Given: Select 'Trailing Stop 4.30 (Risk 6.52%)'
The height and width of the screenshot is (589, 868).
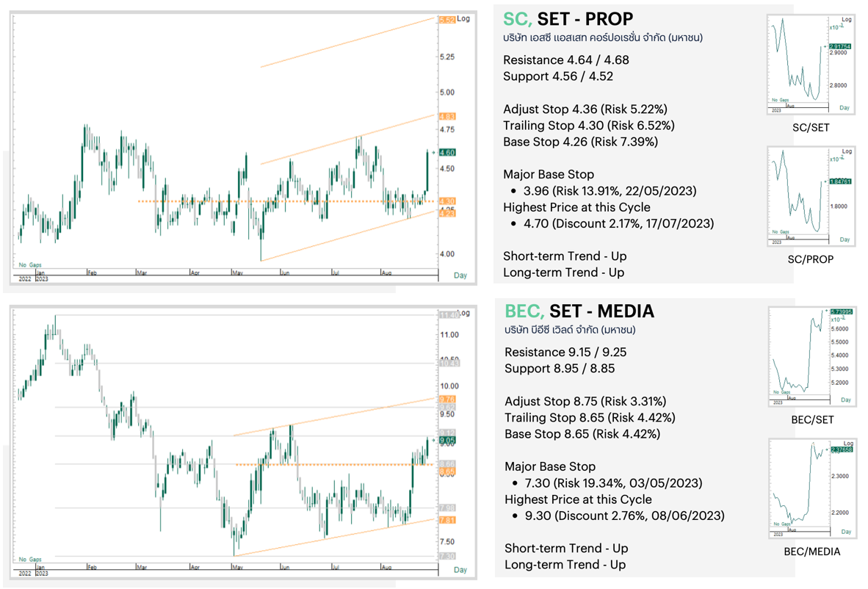Looking at the screenshot, I should (589, 126).
